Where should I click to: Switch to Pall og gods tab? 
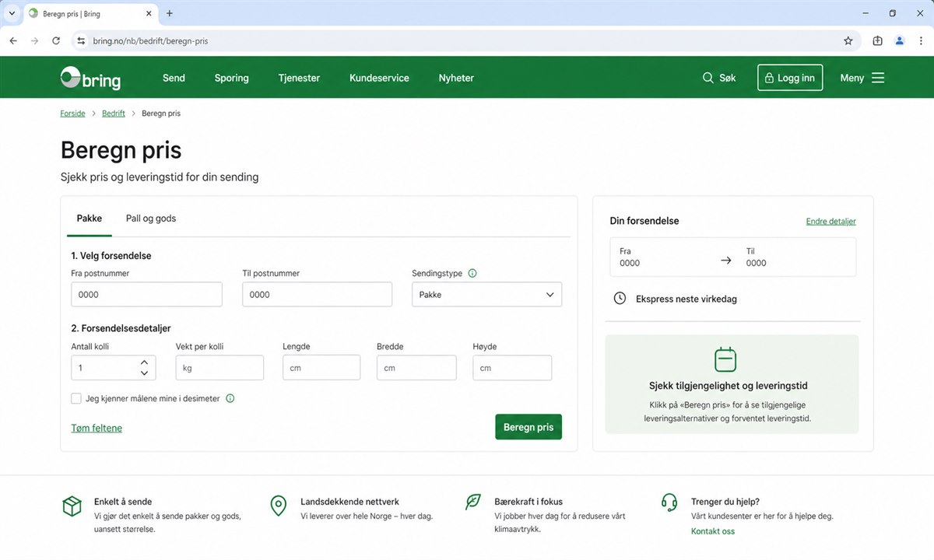151,219
